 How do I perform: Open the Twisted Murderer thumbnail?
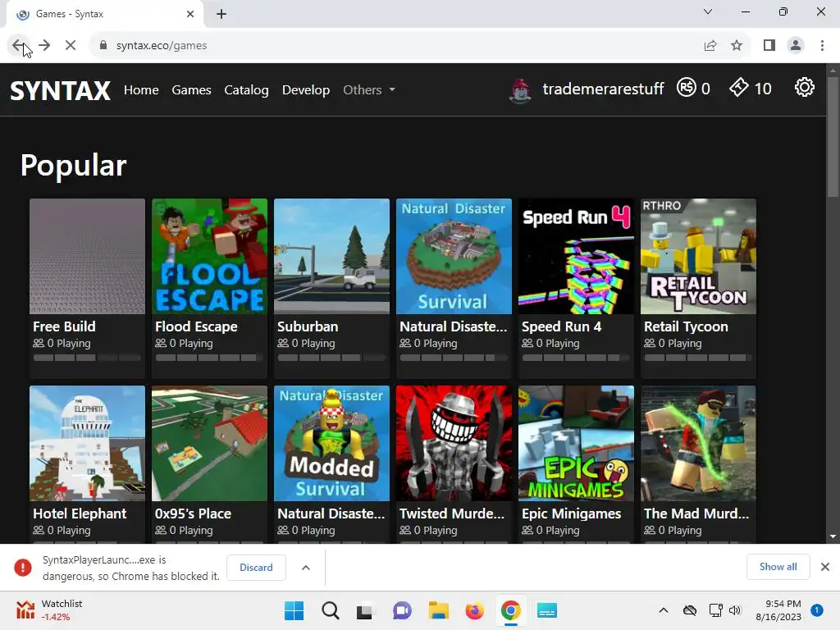pyautogui.click(x=454, y=444)
